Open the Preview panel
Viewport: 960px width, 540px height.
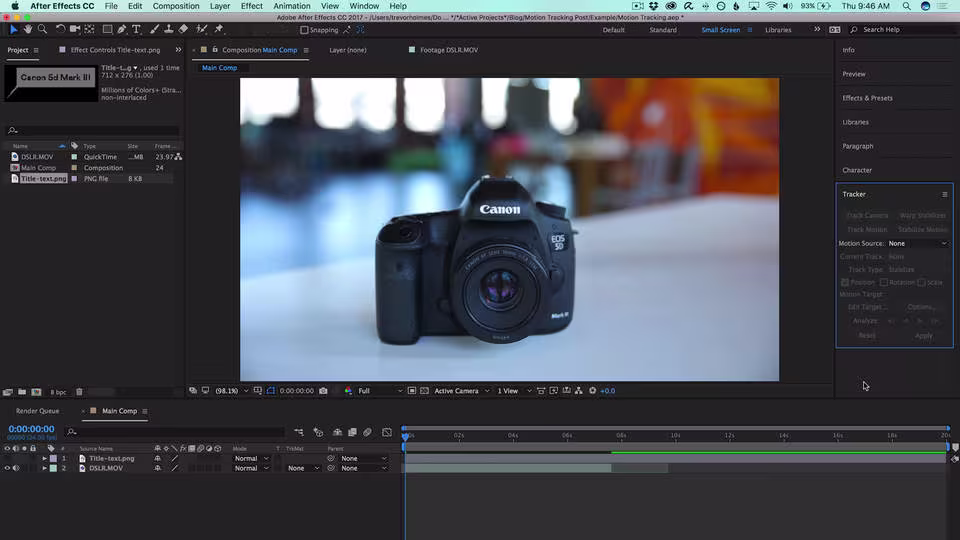(853, 74)
